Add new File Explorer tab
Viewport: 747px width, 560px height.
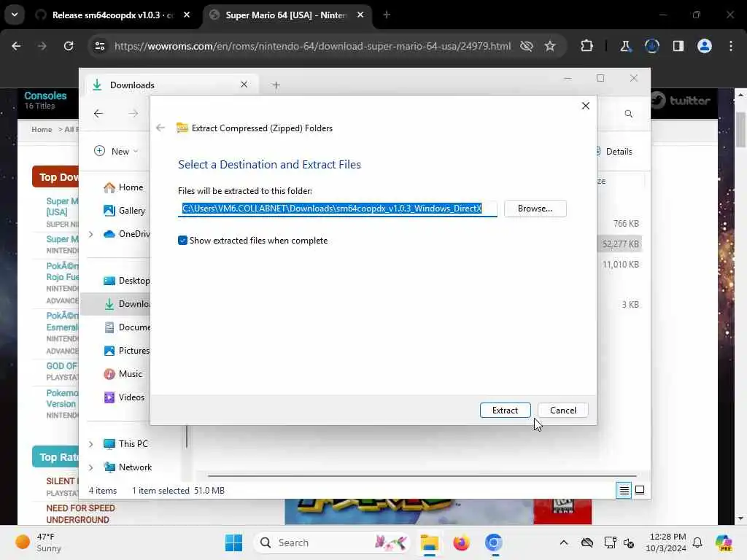click(276, 85)
